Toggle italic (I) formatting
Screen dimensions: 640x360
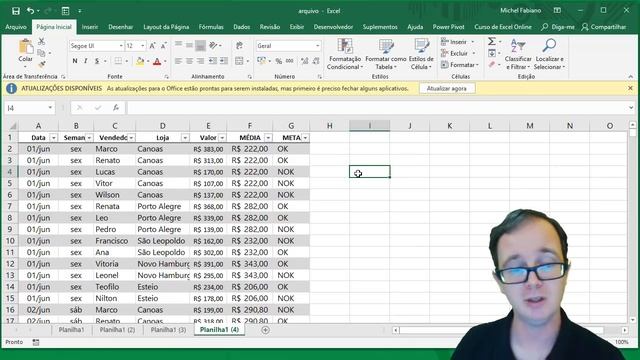tap(86, 61)
